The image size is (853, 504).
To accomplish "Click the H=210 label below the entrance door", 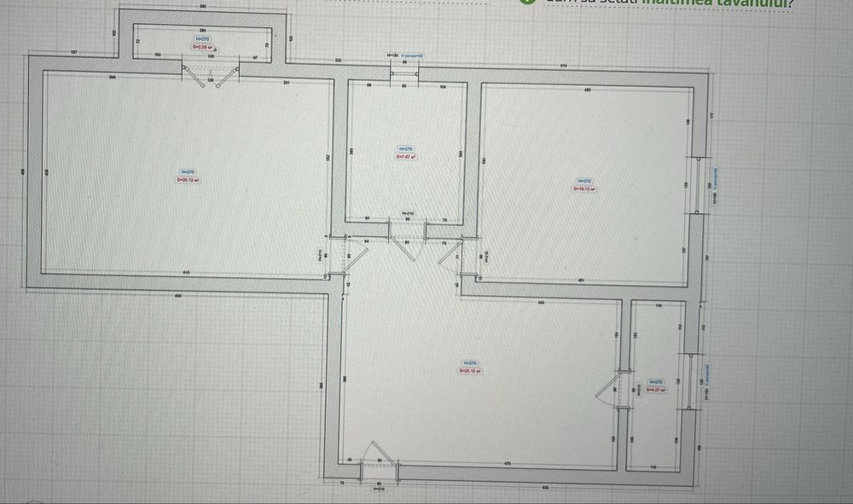I will pyautogui.click(x=380, y=489).
